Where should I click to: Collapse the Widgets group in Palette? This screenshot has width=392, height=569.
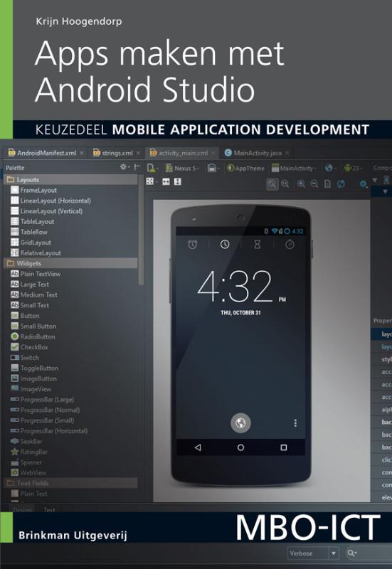[x=70, y=263]
